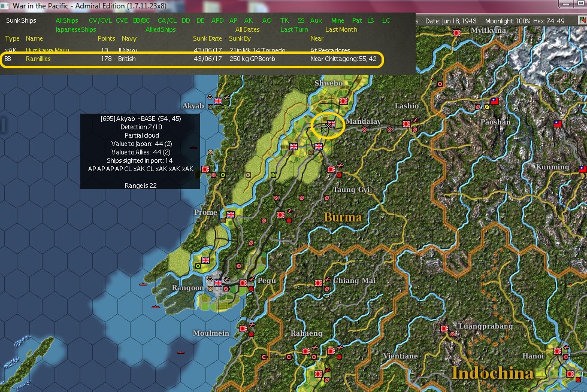
Task: Click the green land unit at Mandalay
Action: click(x=324, y=129)
